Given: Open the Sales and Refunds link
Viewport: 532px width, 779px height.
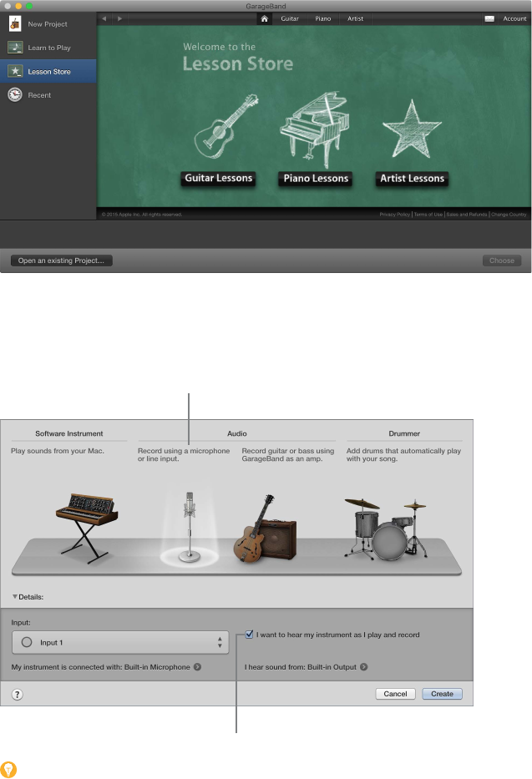Looking at the screenshot, I should pyautogui.click(x=466, y=215).
